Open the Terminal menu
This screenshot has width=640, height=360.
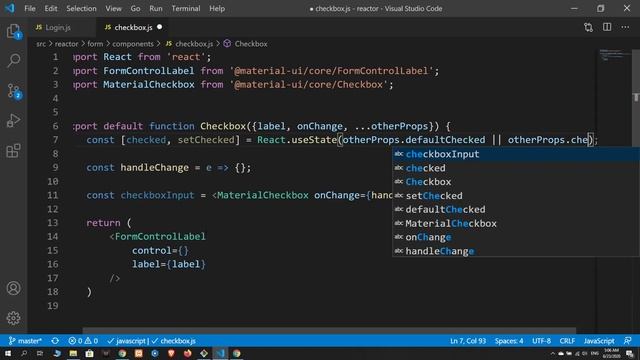(186, 8)
